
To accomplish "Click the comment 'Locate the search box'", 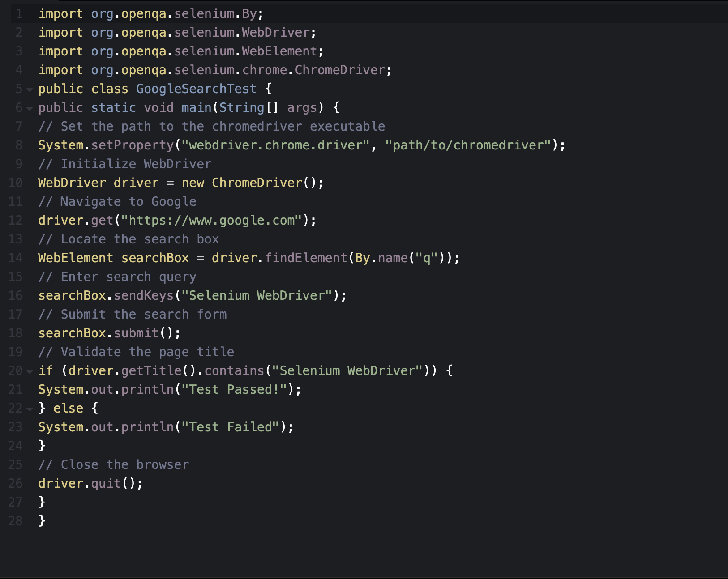I will point(140,239).
